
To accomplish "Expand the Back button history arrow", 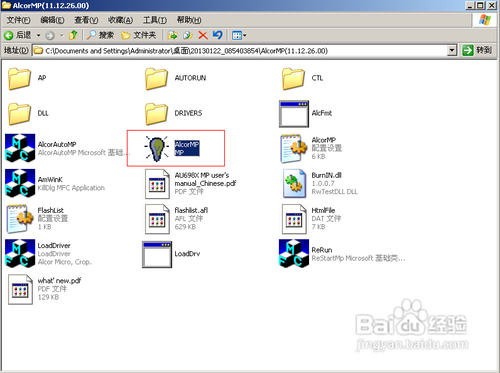I will pyautogui.click(x=39, y=35).
